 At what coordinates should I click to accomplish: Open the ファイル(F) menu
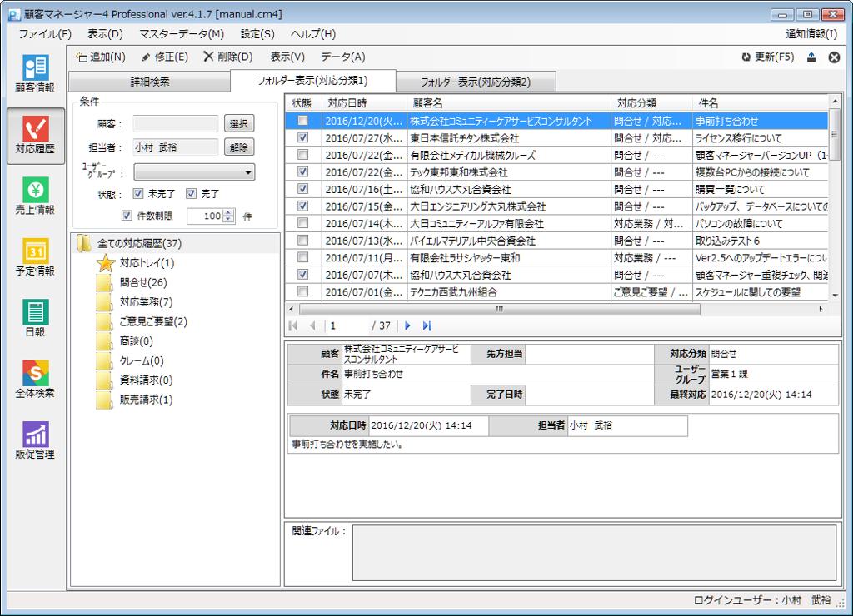pyautogui.click(x=45, y=34)
